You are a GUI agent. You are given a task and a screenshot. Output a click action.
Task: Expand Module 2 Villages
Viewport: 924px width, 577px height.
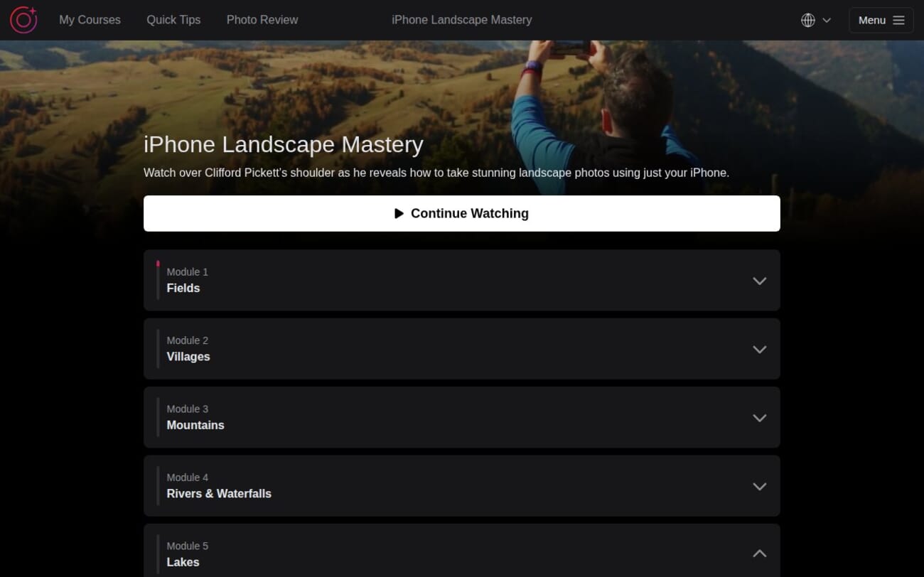[x=759, y=349]
